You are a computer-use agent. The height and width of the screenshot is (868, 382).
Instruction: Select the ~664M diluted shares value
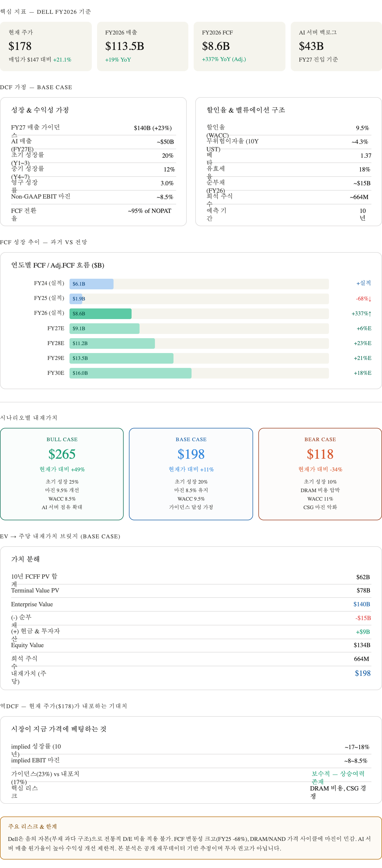359,197
